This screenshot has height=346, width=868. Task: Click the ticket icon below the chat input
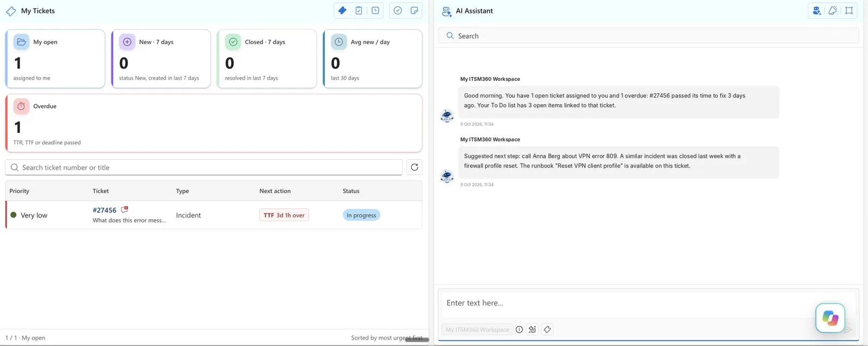click(547, 329)
